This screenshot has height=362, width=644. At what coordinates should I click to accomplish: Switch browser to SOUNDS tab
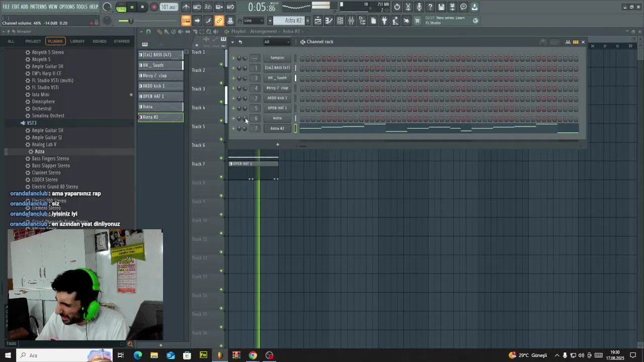[x=100, y=41]
